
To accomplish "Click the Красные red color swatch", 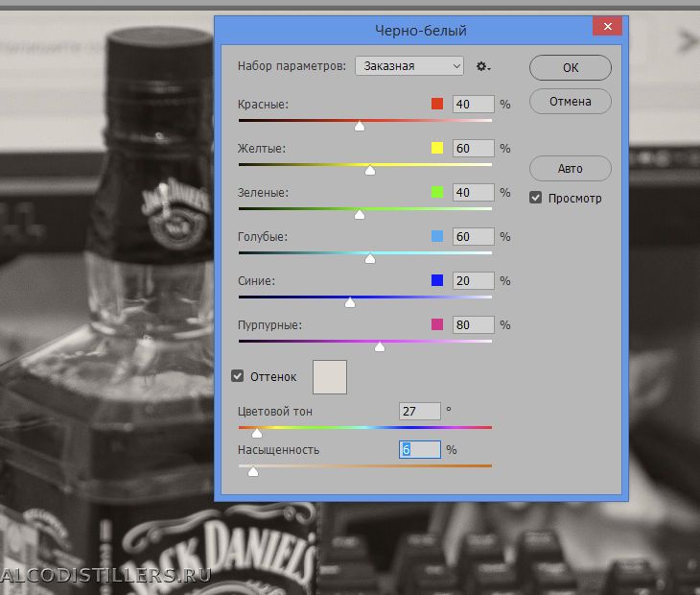I will click(437, 104).
